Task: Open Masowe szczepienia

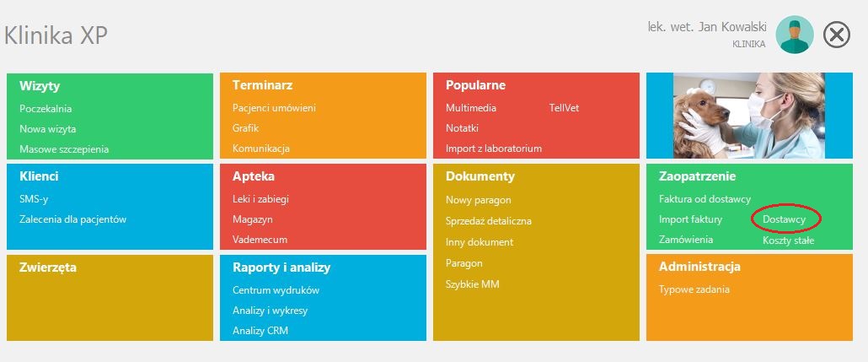Action: point(64,149)
